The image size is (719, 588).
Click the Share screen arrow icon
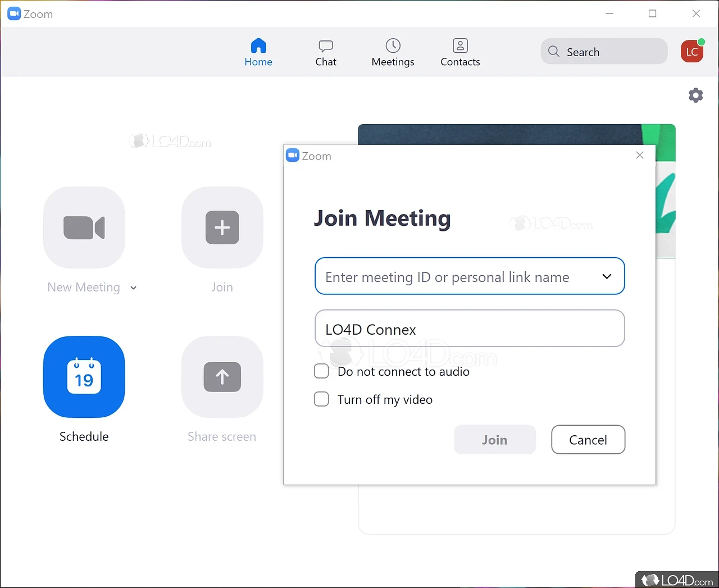click(x=222, y=377)
